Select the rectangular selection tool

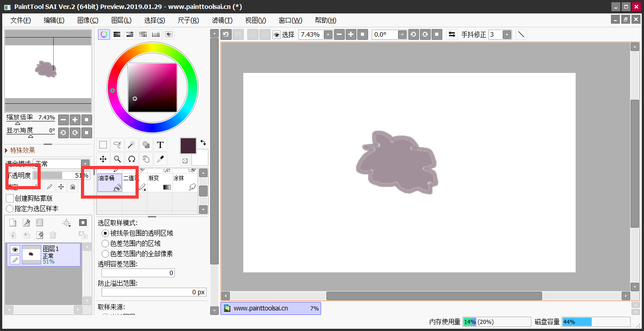coord(103,145)
